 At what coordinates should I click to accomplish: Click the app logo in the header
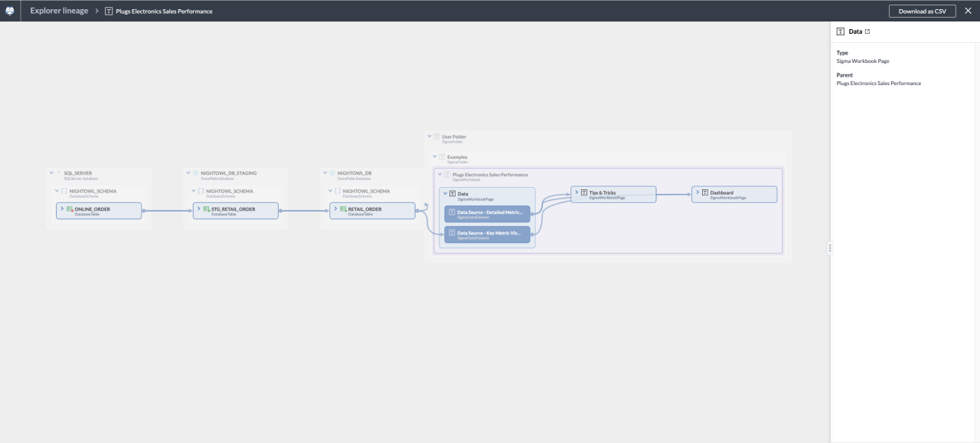(10, 11)
